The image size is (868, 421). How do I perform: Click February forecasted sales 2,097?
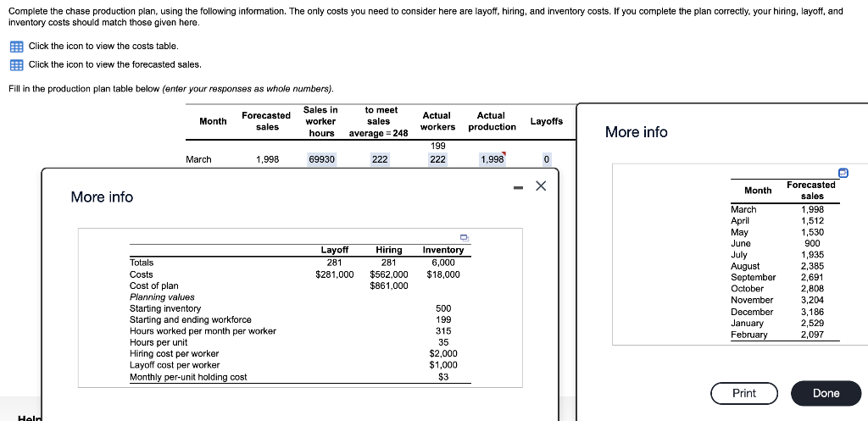tap(812, 335)
